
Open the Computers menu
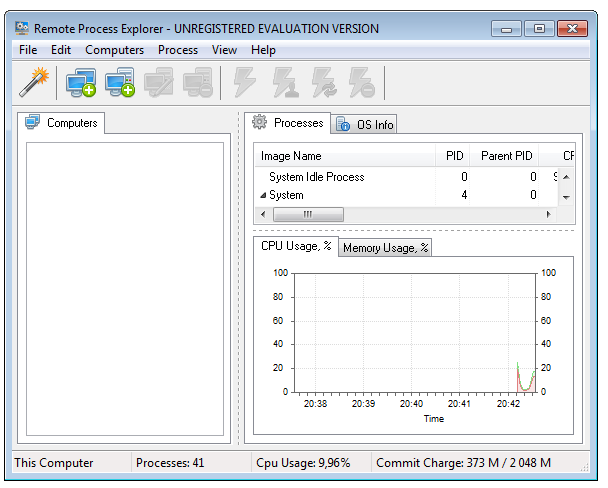click(114, 50)
